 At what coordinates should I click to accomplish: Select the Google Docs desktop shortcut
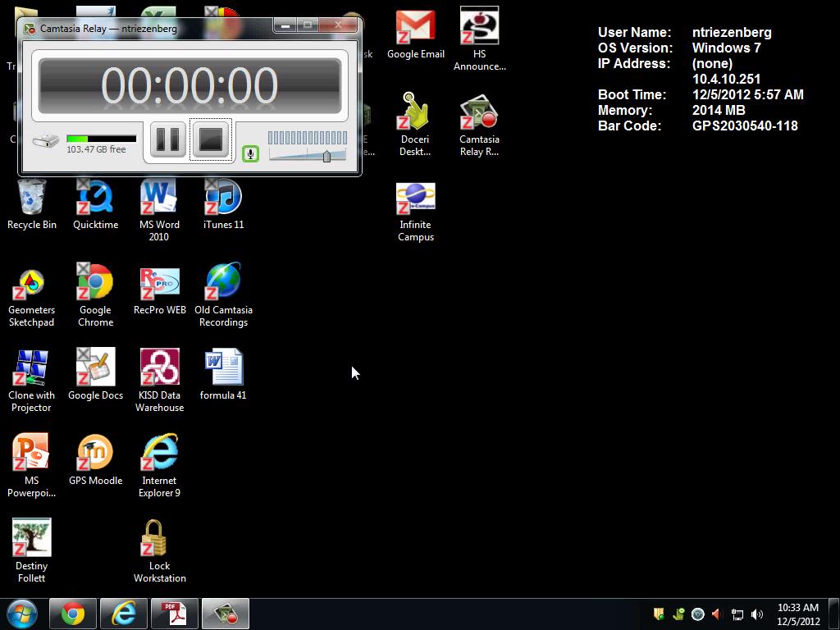click(95, 376)
